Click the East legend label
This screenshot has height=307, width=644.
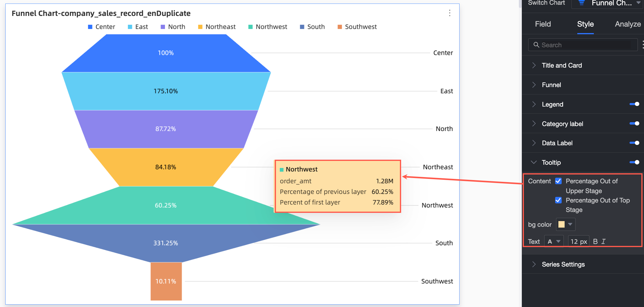pos(141,27)
